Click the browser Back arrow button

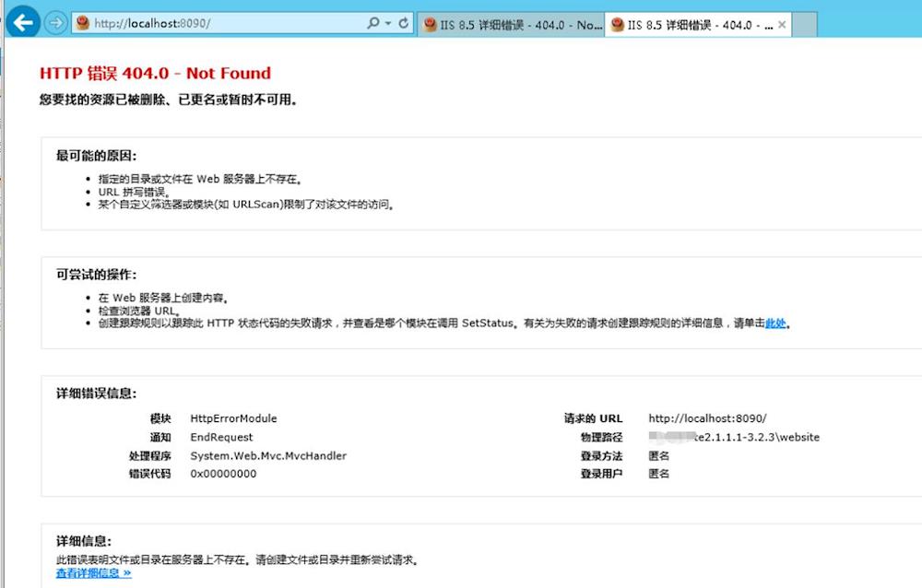click(x=22, y=21)
